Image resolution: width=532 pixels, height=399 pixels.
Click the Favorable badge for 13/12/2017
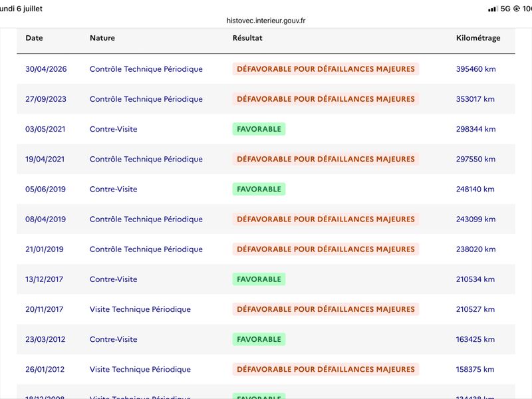pos(259,279)
